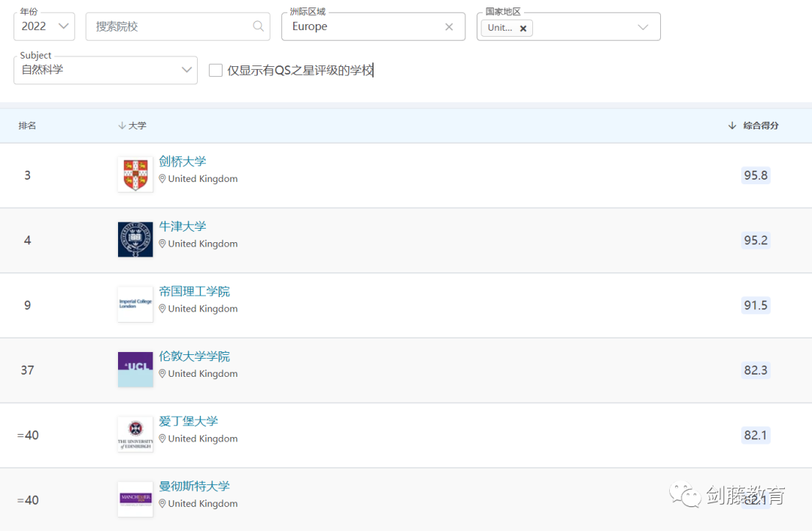Click rank 9 in the 帝国理工学院 row

(x=28, y=305)
